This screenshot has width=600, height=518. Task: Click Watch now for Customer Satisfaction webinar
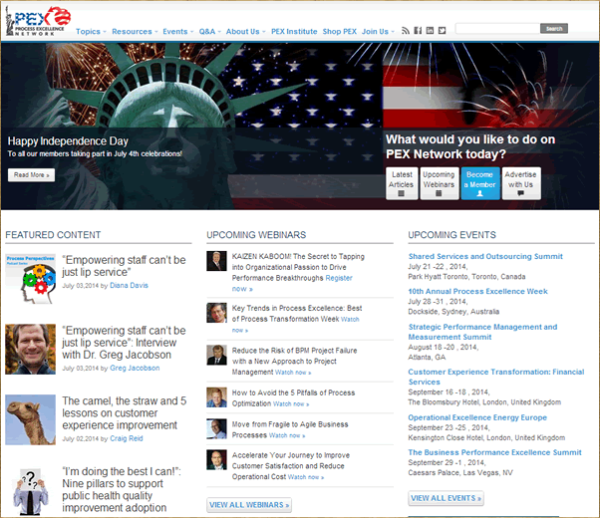coord(306,477)
